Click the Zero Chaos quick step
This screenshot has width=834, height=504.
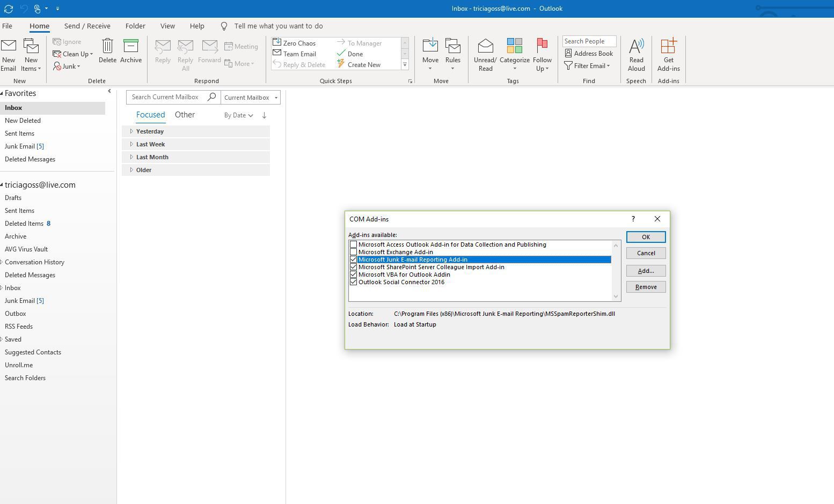[x=294, y=43]
